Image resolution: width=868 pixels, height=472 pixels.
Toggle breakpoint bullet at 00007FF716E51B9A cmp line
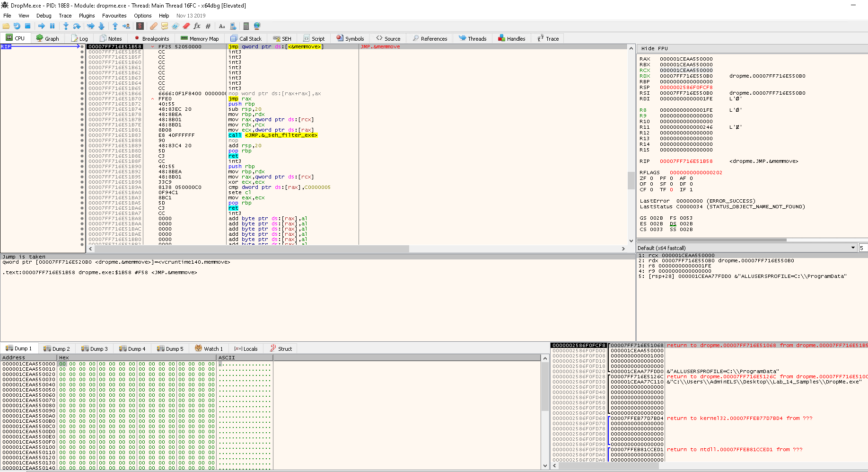point(82,187)
